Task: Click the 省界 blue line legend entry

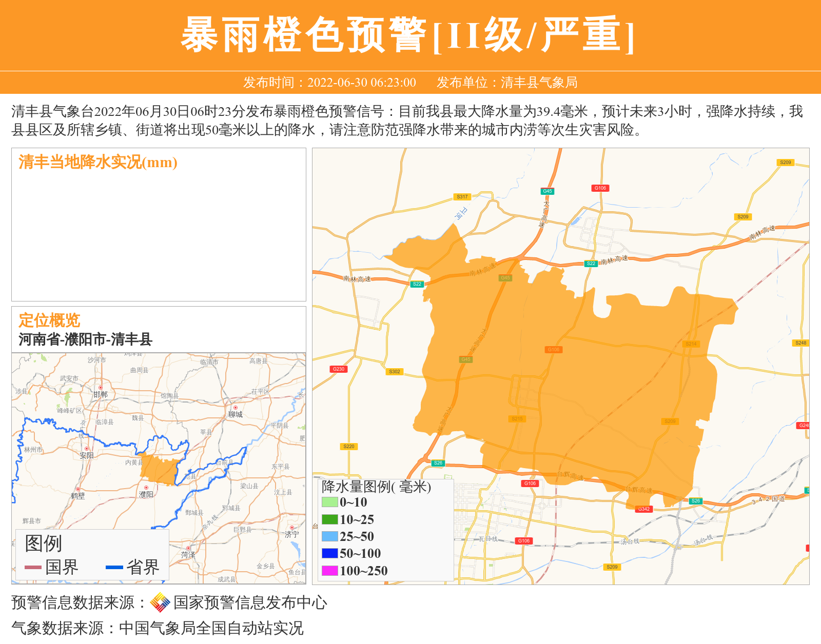Action: [132, 567]
